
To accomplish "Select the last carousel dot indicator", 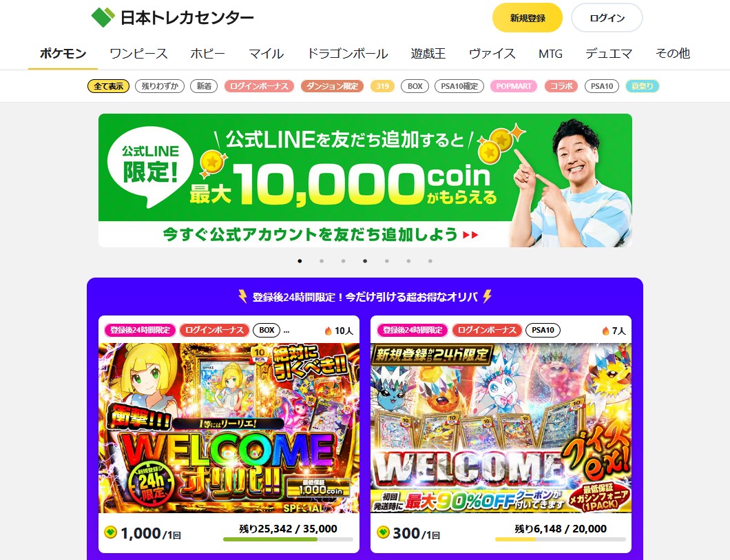I will (430, 261).
